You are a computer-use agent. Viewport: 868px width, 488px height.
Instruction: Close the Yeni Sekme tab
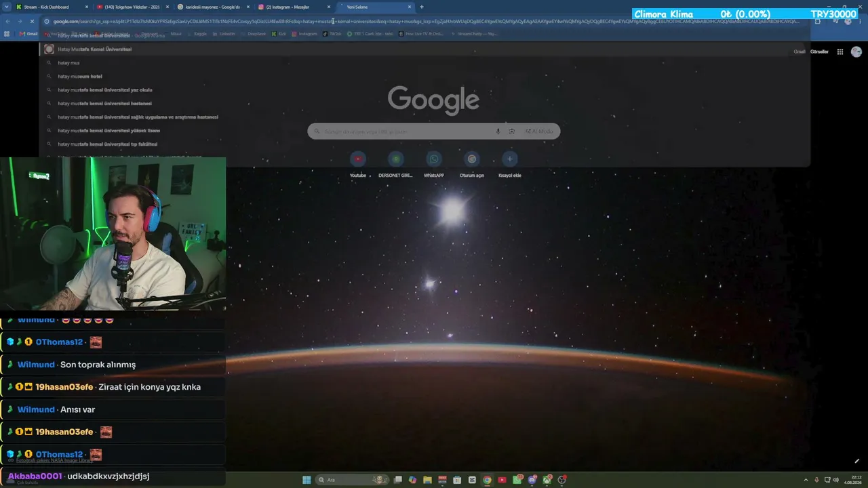click(x=410, y=7)
